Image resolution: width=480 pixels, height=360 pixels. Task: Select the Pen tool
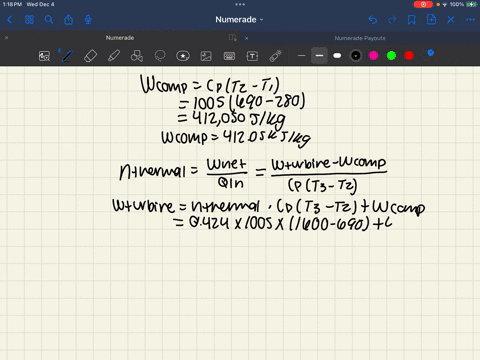coord(67,56)
